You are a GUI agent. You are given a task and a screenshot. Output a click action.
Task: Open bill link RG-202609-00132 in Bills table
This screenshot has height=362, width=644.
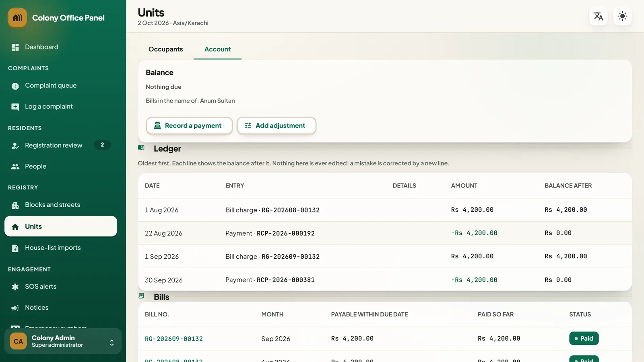click(174, 339)
